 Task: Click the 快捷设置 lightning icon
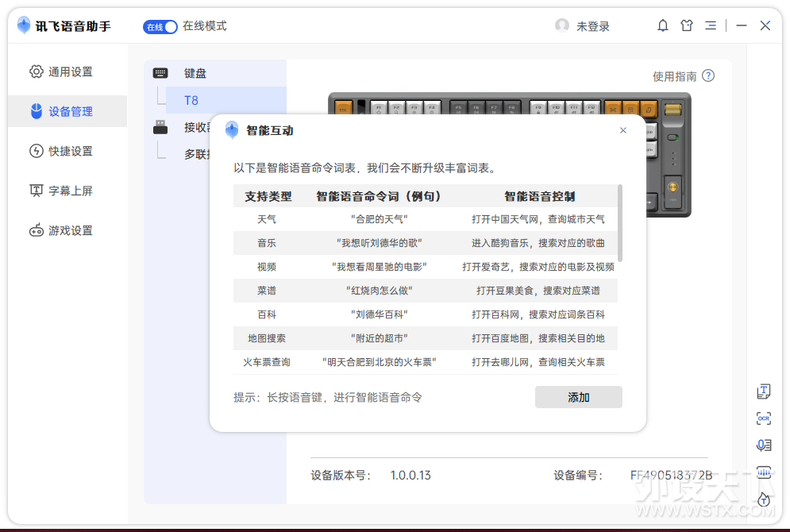[37, 151]
